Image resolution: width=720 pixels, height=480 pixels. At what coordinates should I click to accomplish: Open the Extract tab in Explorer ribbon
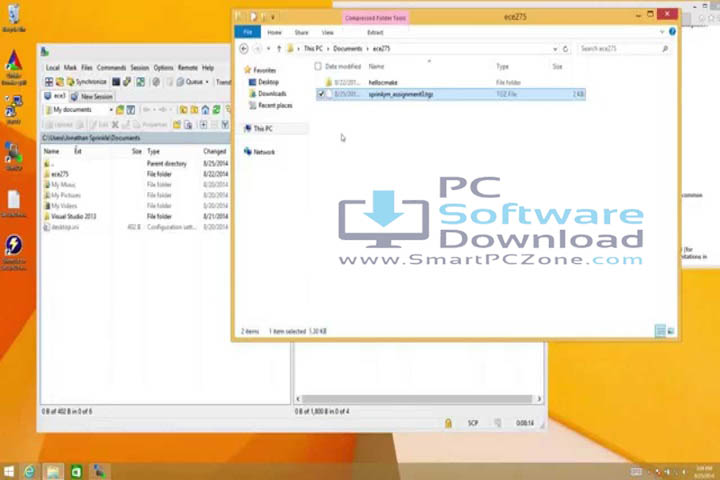(x=375, y=33)
